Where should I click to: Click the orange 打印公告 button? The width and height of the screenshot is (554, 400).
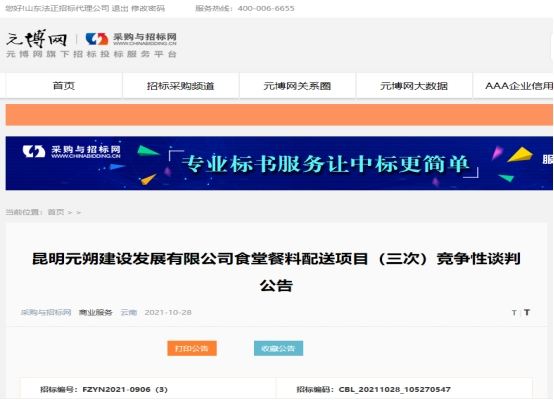pyautogui.click(x=192, y=348)
